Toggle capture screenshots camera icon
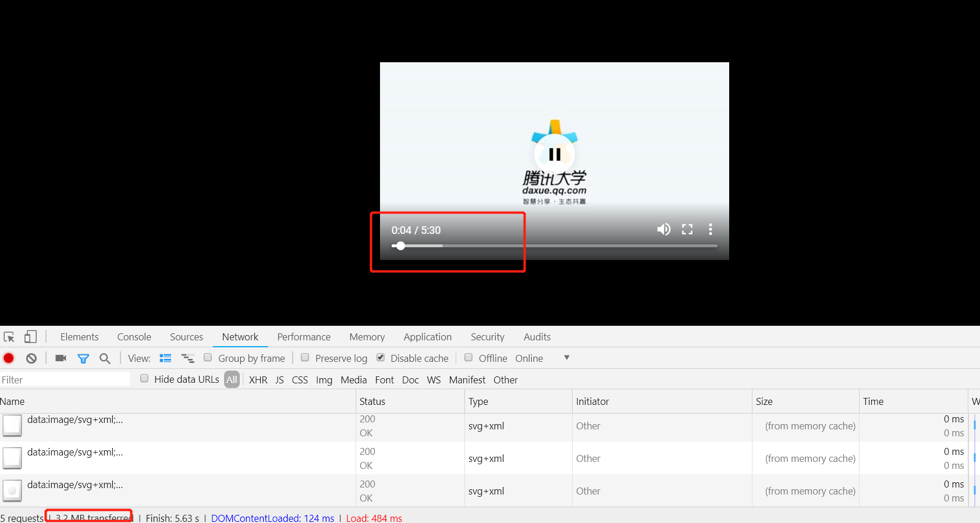 coord(61,358)
